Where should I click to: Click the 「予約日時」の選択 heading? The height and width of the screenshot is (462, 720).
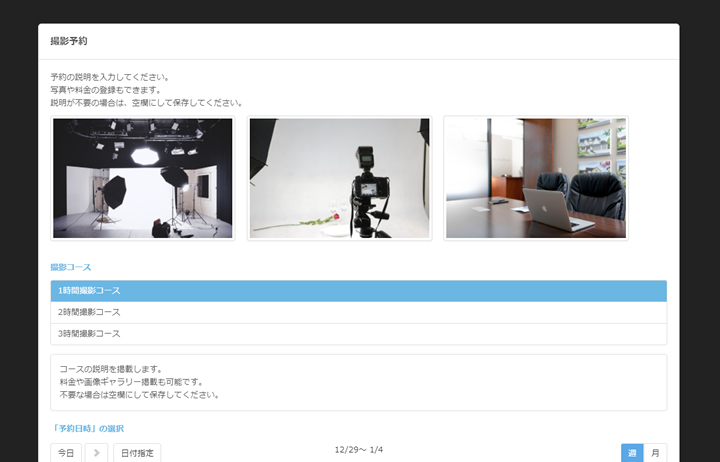[87, 428]
